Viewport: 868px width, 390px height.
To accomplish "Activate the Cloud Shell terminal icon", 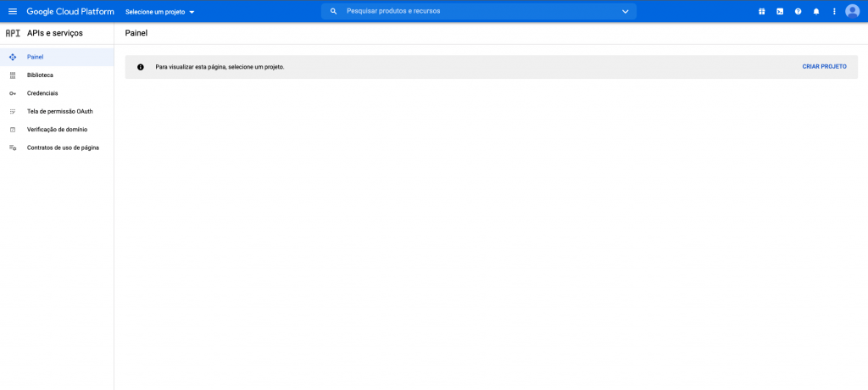I will [780, 11].
